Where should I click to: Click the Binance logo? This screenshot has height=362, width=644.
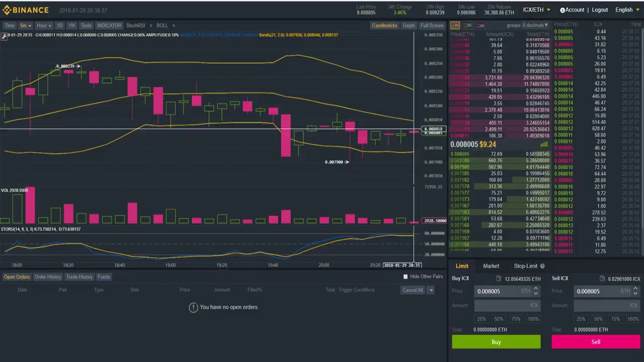click(x=25, y=10)
